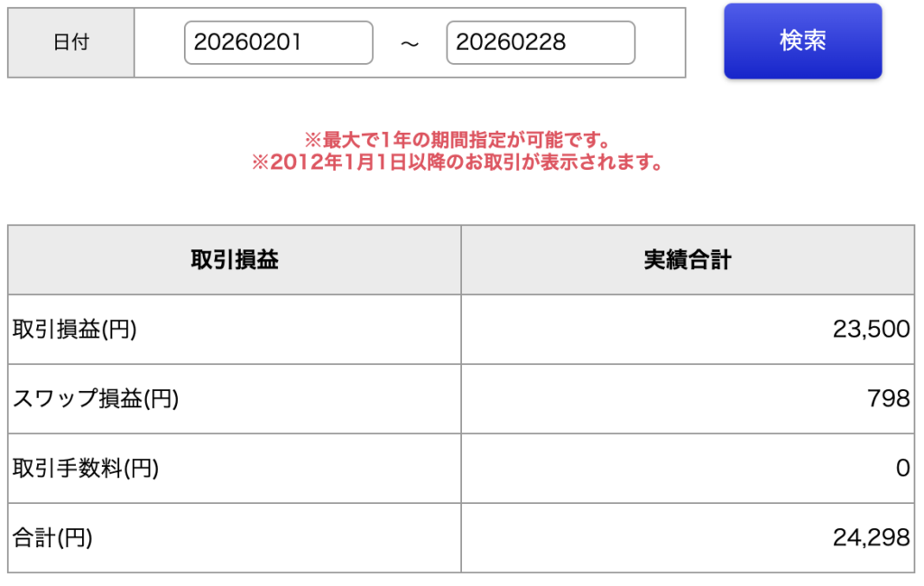
Task: Select the 実績合計 column header
Action: click(x=687, y=260)
